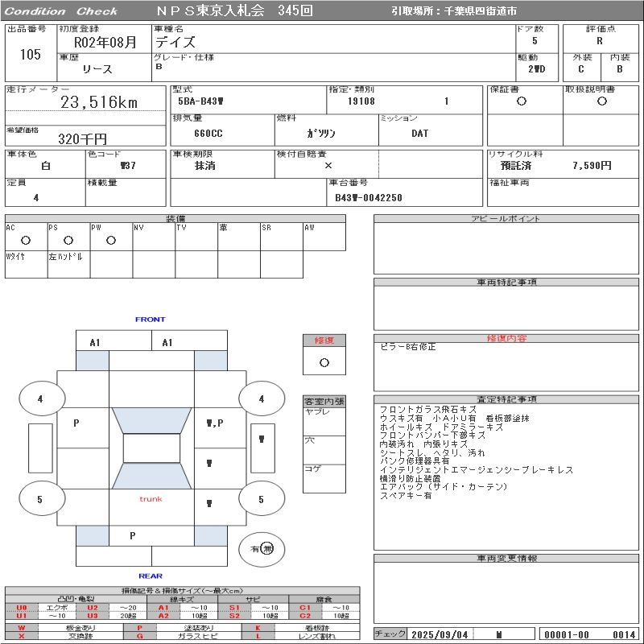This screenshot has width=644, height=644.
Task: Select the blue FRONT label
Action: click(x=150, y=319)
